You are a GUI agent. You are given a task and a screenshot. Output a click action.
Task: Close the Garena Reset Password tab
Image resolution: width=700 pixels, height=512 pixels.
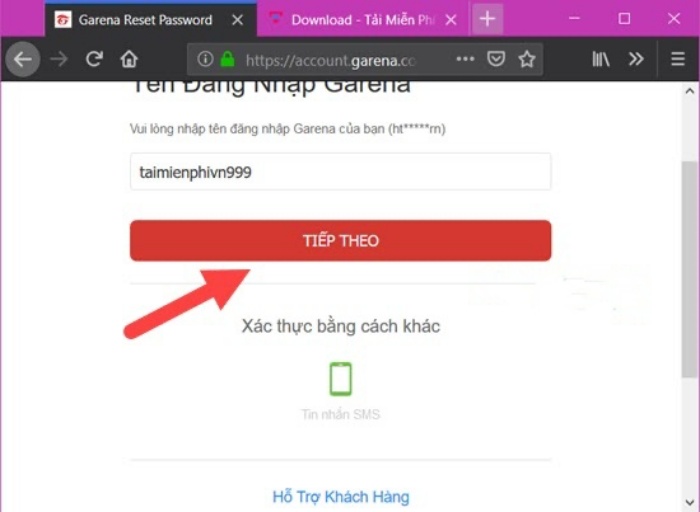[238, 20]
